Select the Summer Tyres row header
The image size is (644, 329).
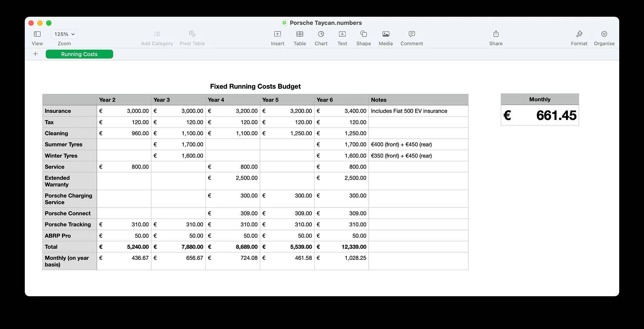pyautogui.click(x=69, y=144)
